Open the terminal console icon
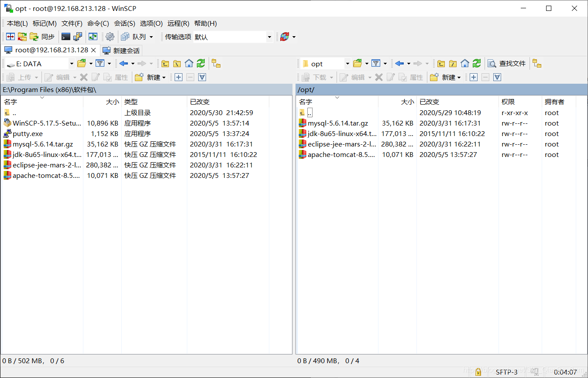The width and height of the screenshot is (588, 378). click(x=66, y=37)
